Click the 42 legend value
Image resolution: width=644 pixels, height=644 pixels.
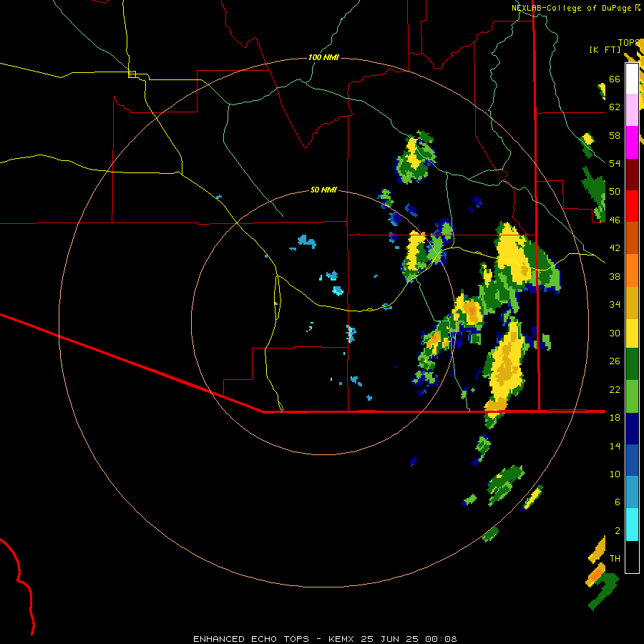615,248
